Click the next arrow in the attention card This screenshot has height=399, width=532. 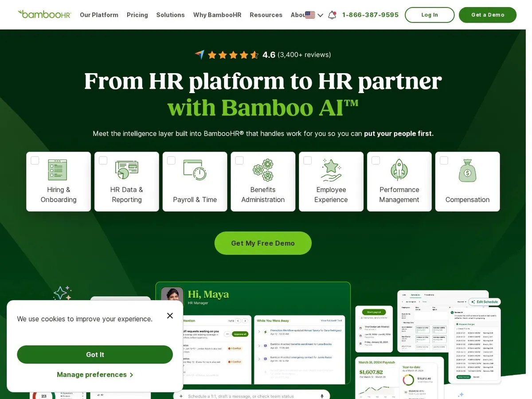(x=245, y=321)
